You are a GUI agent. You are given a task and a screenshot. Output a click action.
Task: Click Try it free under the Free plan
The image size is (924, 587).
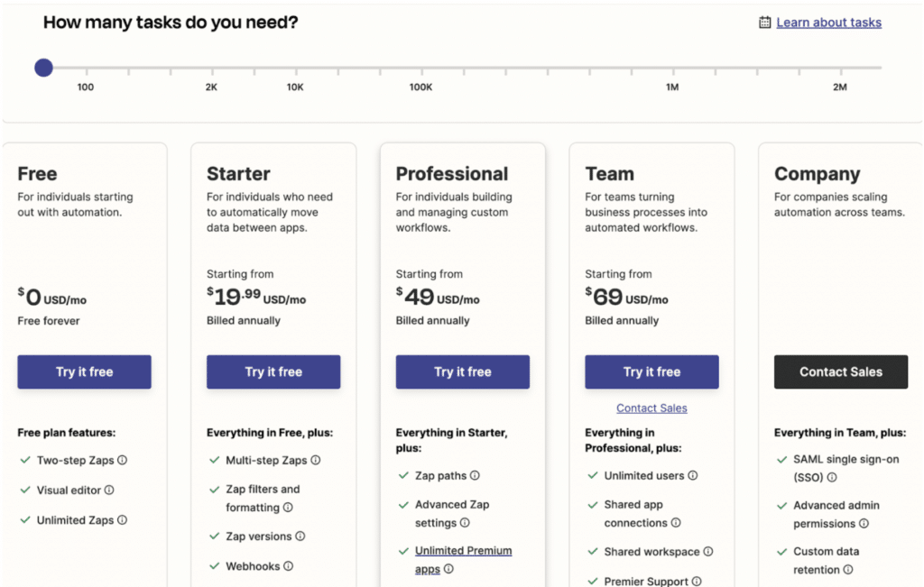click(x=84, y=371)
